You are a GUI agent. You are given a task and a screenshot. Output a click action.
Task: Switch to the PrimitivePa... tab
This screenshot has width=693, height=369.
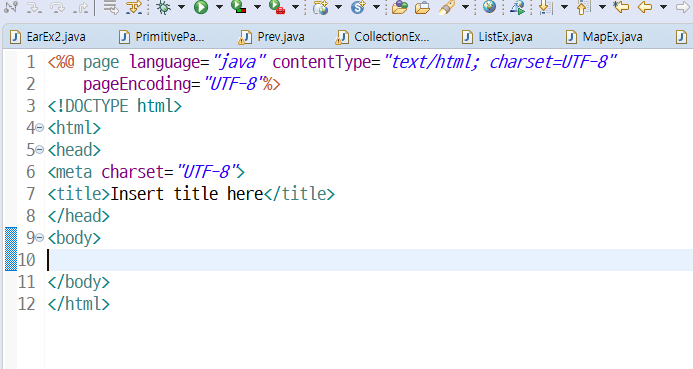pos(162,37)
